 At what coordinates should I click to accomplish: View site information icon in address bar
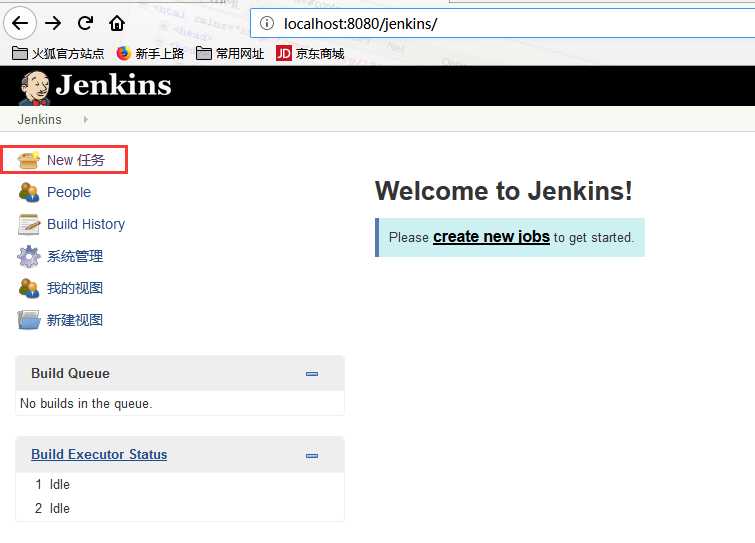(267, 23)
